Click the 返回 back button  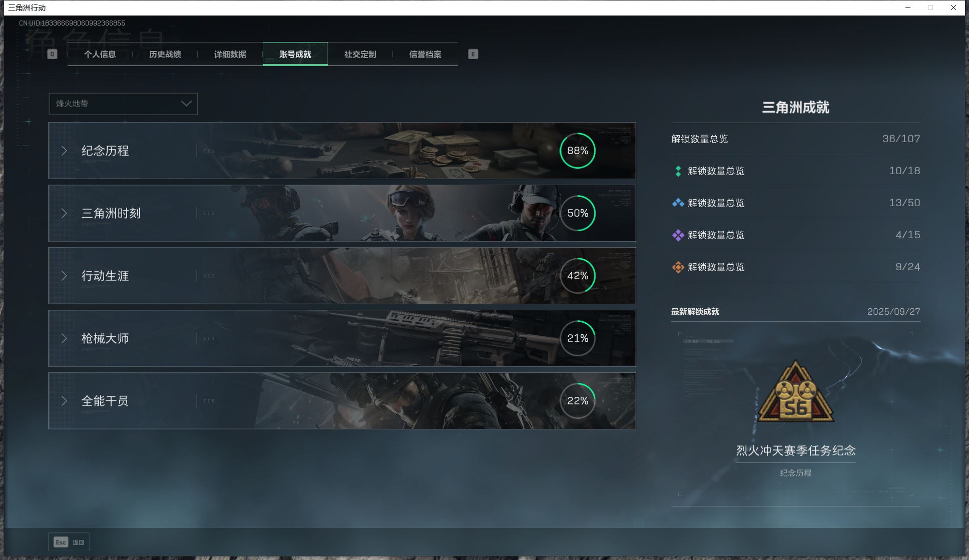[x=78, y=542]
